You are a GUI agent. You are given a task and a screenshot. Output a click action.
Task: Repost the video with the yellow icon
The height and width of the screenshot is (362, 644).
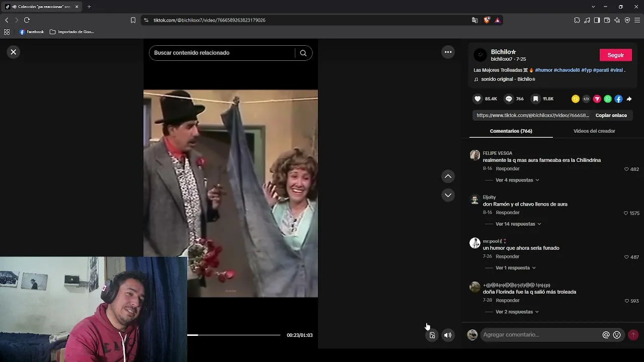(576, 99)
